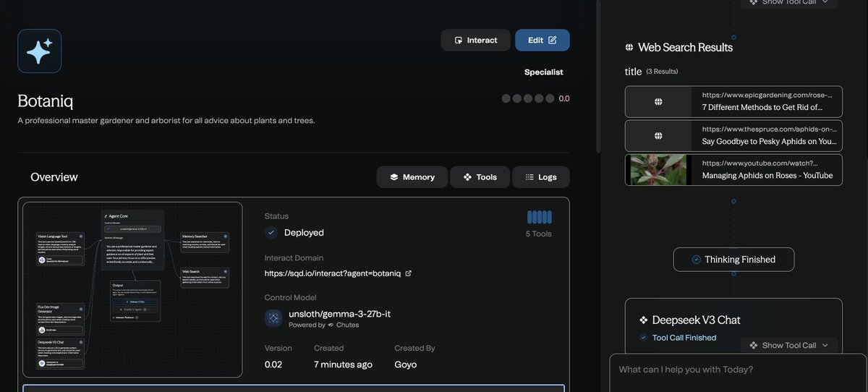Focus the 'What can I help you with Today?' input

coord(738,372)
